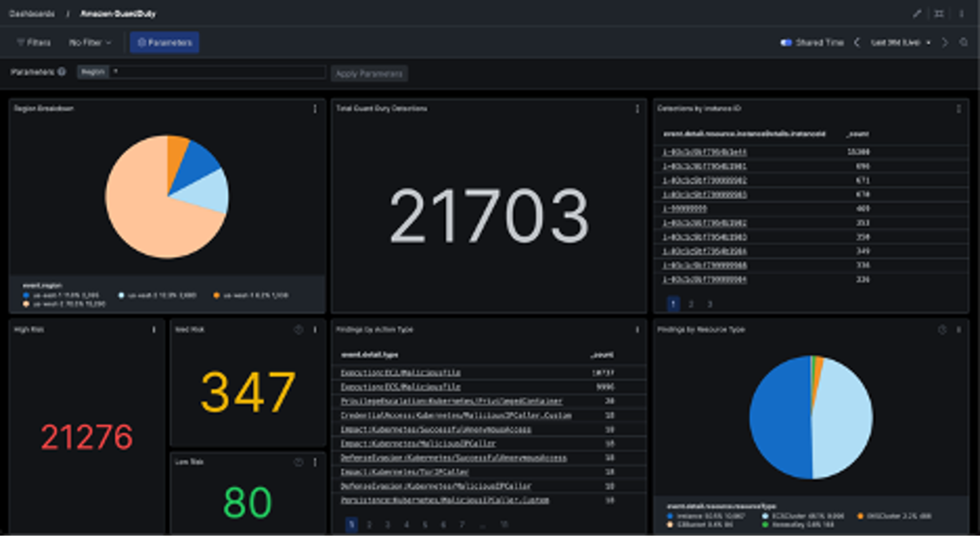
Task: Open the Detections by Instance ID panel menu
Action: 958,109
